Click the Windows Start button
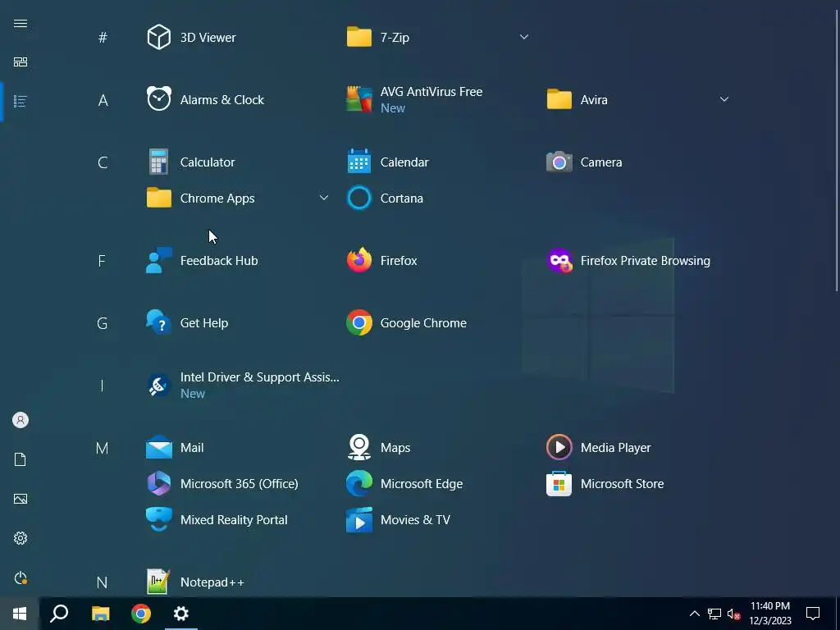 pos(20,614)
